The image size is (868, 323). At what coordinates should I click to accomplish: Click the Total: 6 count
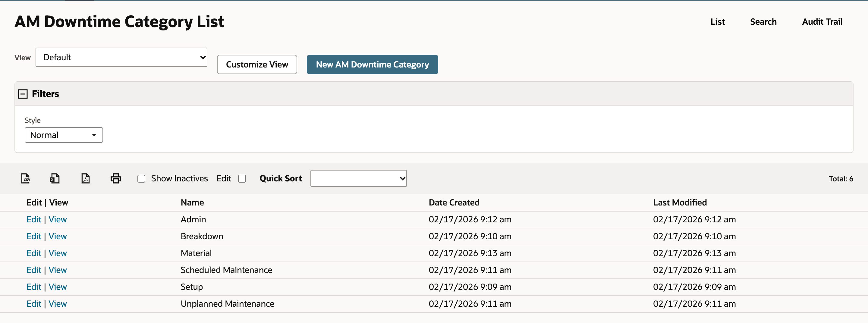coord(841,179)
